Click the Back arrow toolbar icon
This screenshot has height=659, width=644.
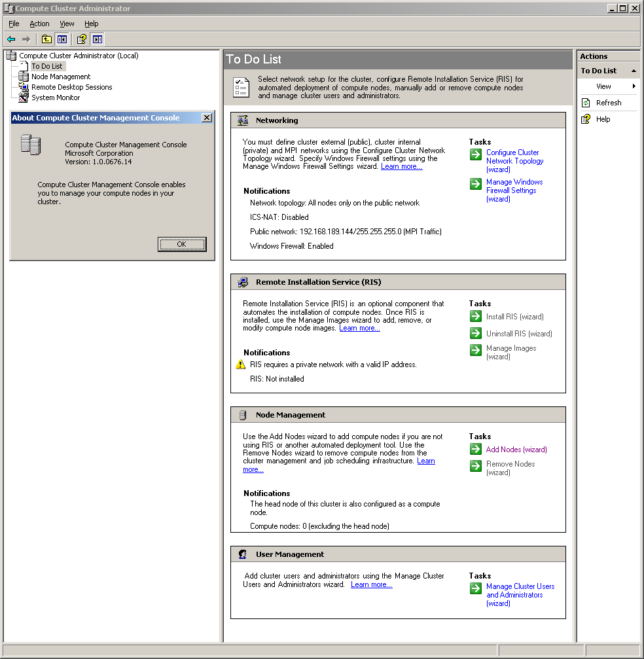11,39
